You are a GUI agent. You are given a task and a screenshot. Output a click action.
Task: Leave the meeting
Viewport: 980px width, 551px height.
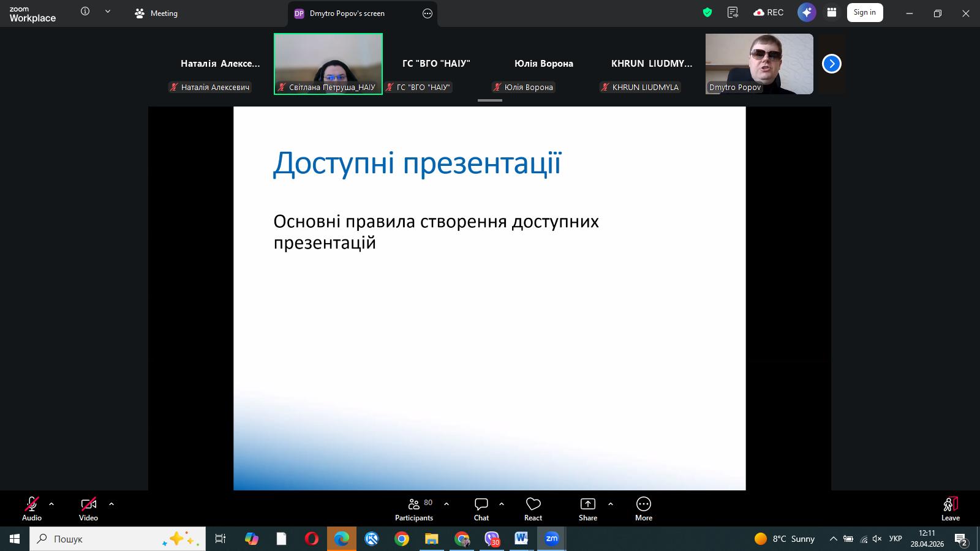pyautogui.click(x=951, y=509)
